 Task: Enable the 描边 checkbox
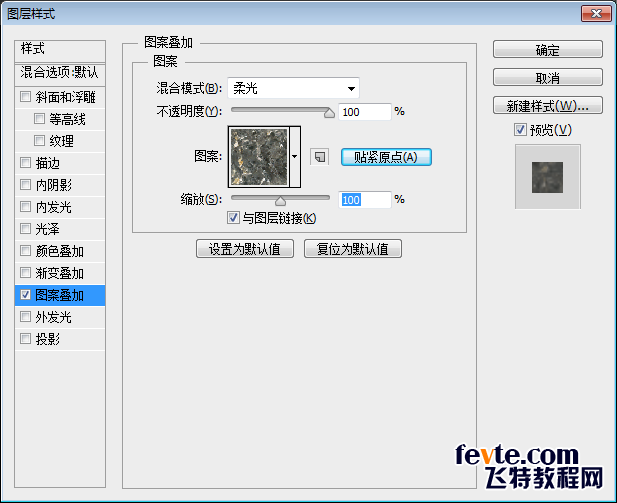coord(26,163)
